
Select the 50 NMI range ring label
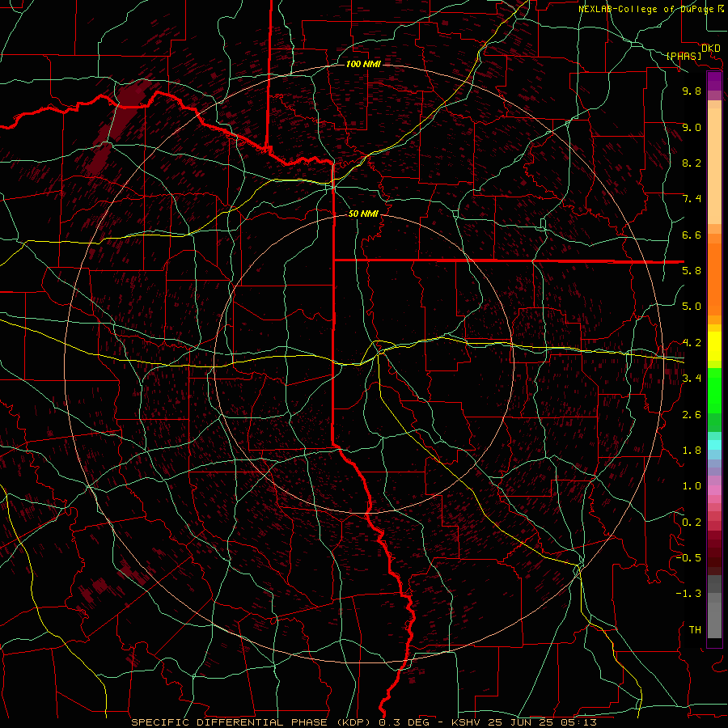363,214
